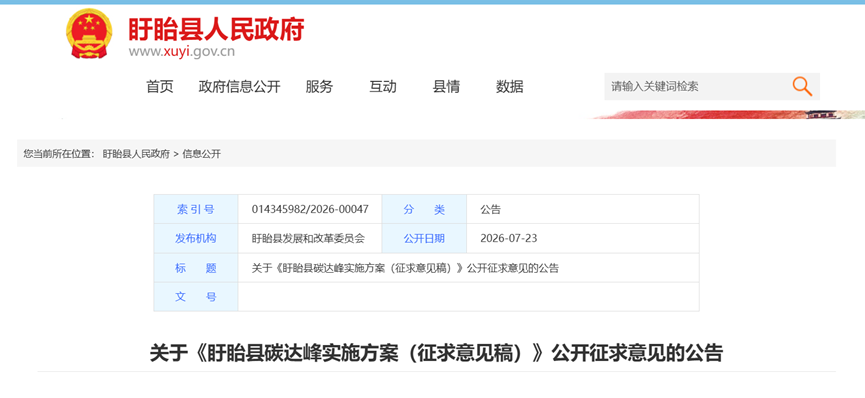Screen dimensions: 865x398
Task: Click the www.xuyi.gov.cn URL text
Action: click(181, 52)
